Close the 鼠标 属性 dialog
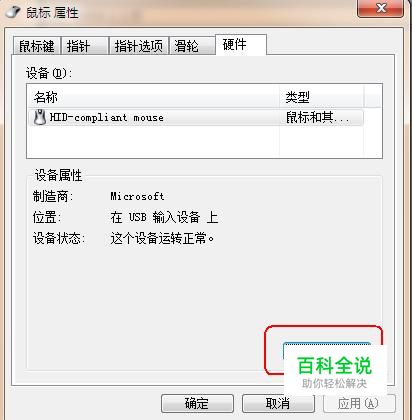The image size is (412, 420). click(381, 8)
